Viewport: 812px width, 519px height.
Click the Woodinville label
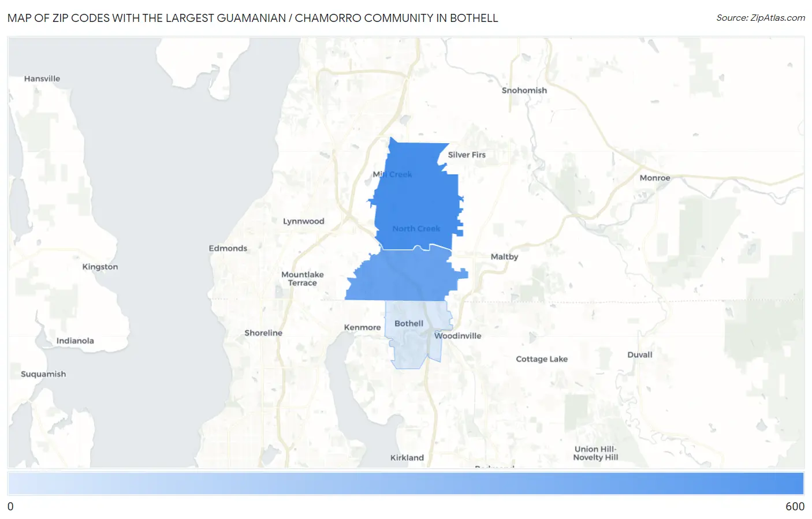point(457,336)
